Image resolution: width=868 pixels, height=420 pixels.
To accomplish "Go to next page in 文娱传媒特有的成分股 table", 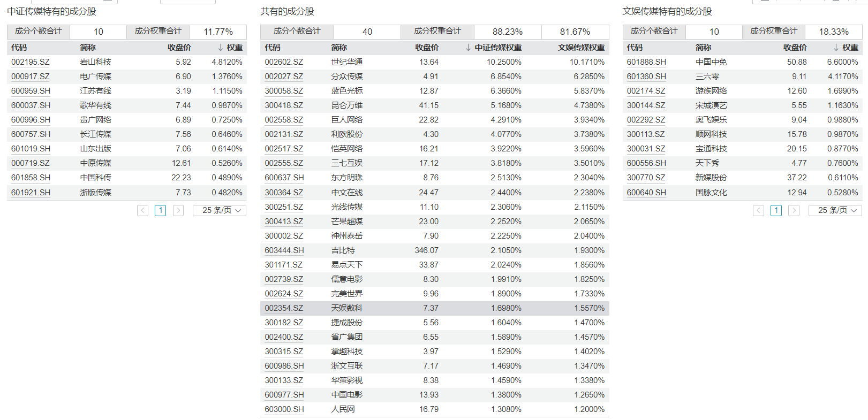I will [794, 211].
